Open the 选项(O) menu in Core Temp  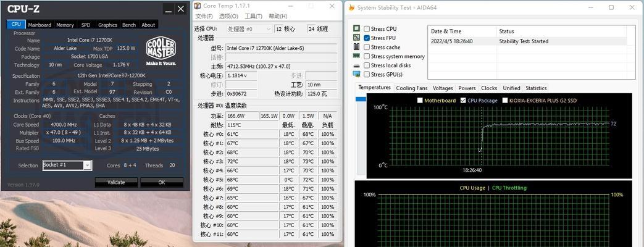tap(228, 16)
